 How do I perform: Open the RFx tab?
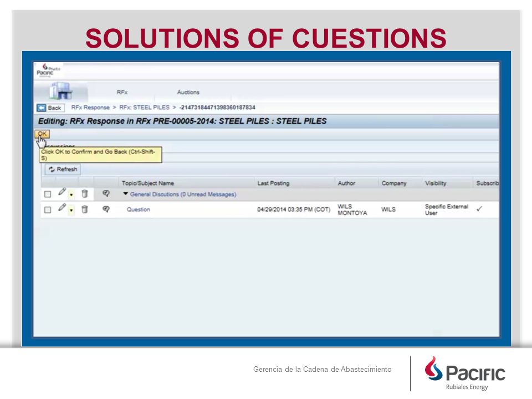[122, 93]
